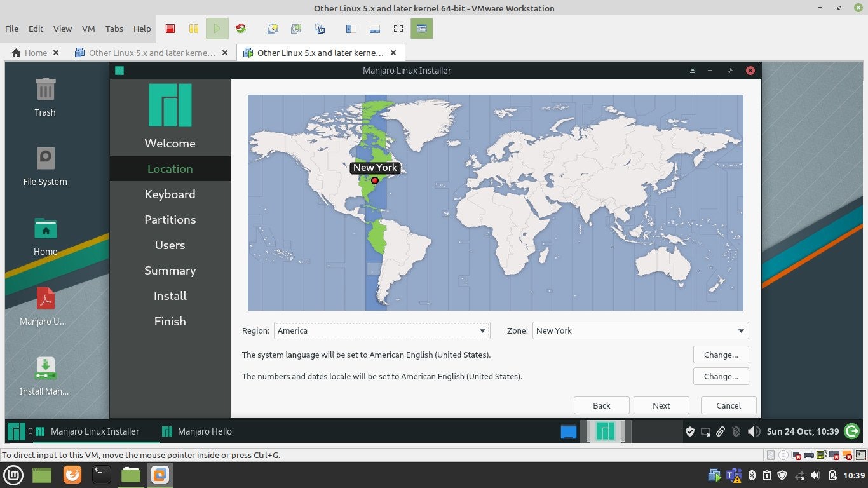Open the Help menu
The image size is (868, 488).
pos(142,29)
